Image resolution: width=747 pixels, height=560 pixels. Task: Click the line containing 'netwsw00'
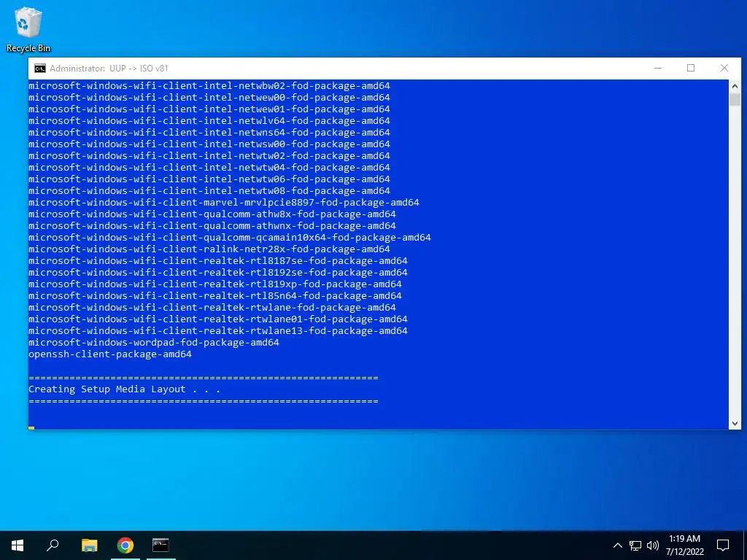(209, 144)
